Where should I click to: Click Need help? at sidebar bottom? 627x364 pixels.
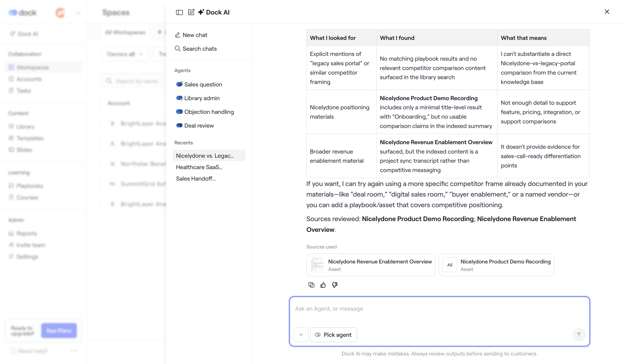click(29, 351)
